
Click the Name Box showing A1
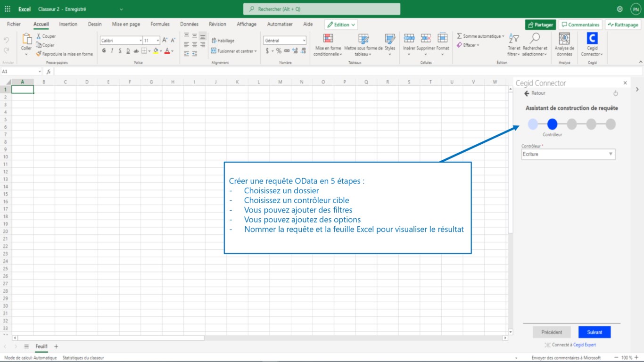21,72
